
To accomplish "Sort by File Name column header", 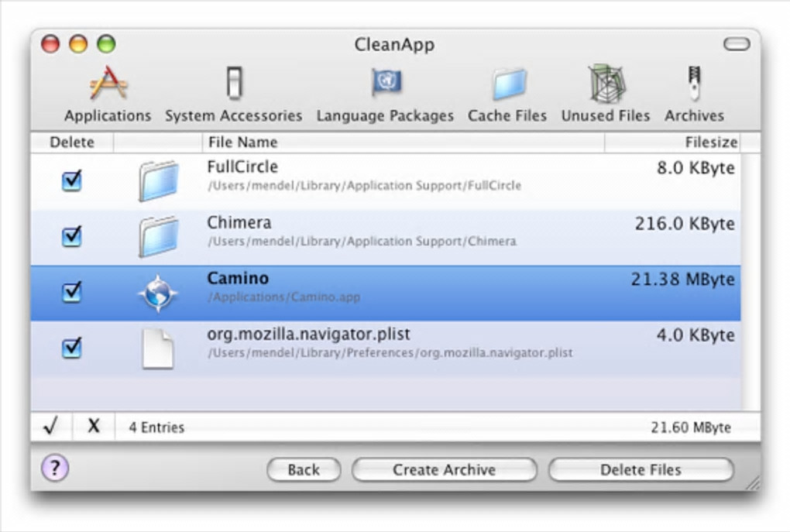I will click(403, 142).
